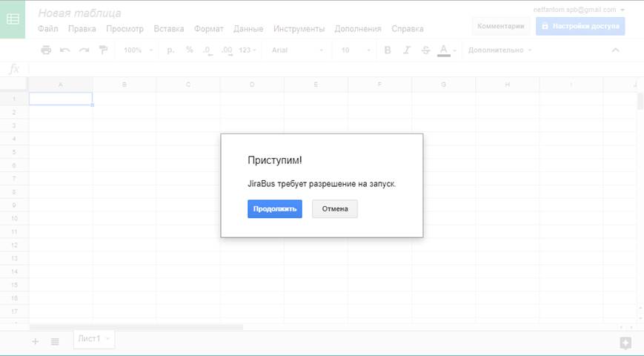Click the Новая таблица document title
Image resolution: width=644 pixels, height=356 pixels.
click(79, 13)
